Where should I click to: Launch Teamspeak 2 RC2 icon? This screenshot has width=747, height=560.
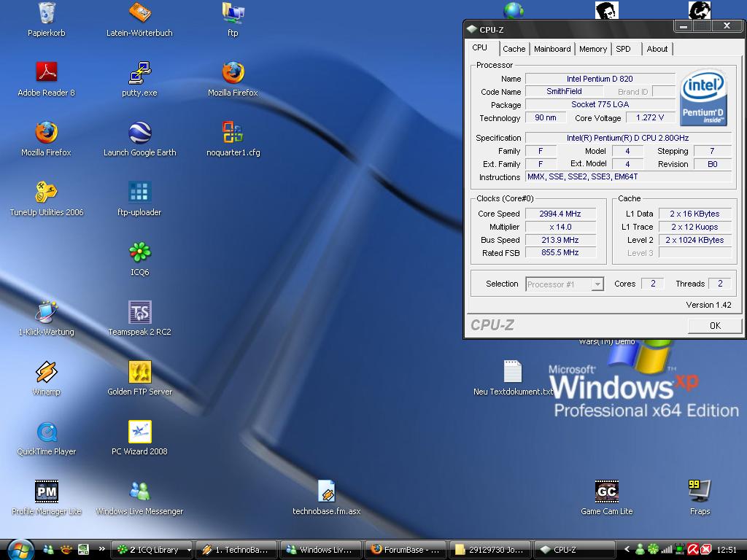[139, 312]
